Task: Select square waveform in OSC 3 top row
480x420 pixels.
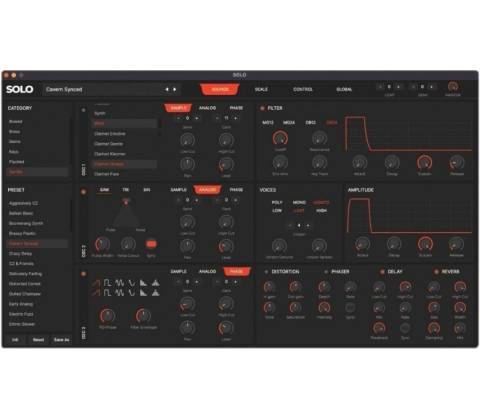Action: [x=107, y=283]
